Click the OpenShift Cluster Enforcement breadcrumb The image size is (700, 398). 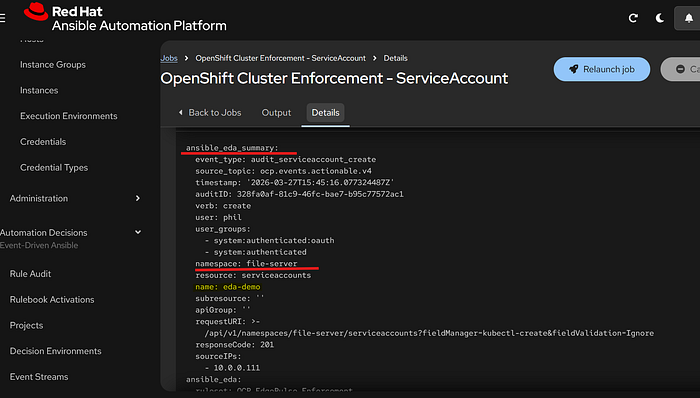click(280, 58)
